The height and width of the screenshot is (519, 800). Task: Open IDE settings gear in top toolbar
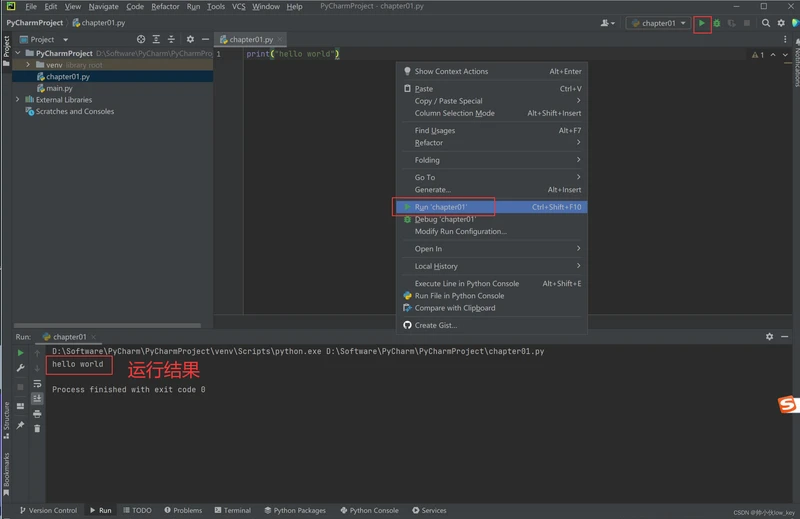click(781, 23)
